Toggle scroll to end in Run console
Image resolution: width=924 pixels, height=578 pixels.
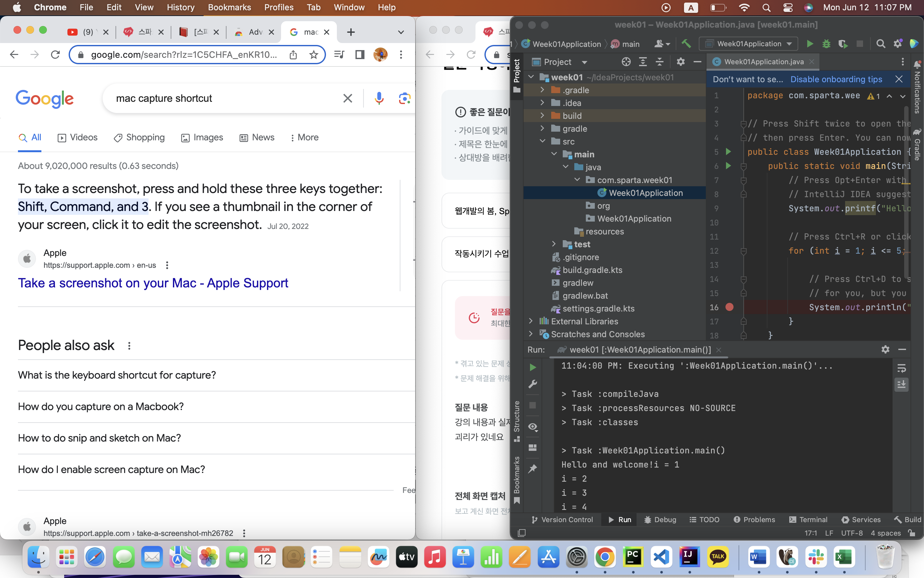902,385
